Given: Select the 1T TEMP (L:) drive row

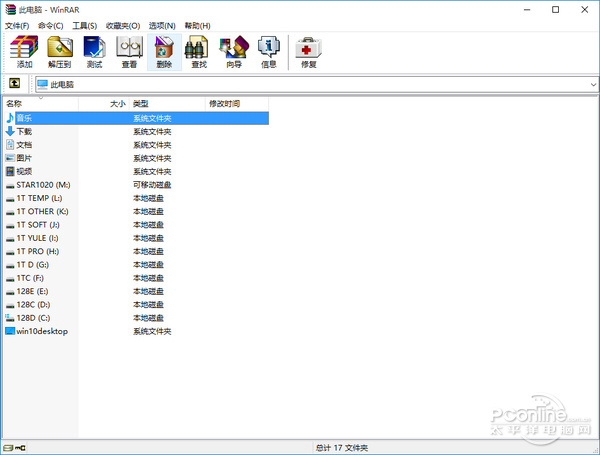Looking at the screenshot, I should tap(136, 198).
